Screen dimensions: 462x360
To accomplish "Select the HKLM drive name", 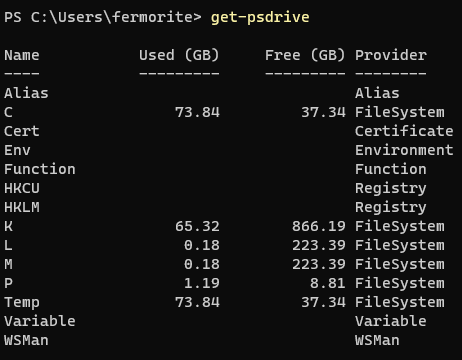I will tap(22, 207).
